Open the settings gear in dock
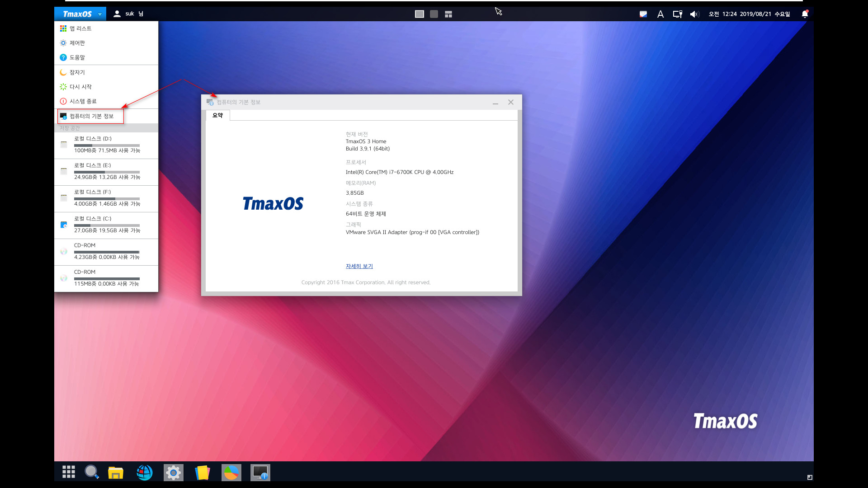Viewport: 868px width, 488px height. tap(174, 473)
